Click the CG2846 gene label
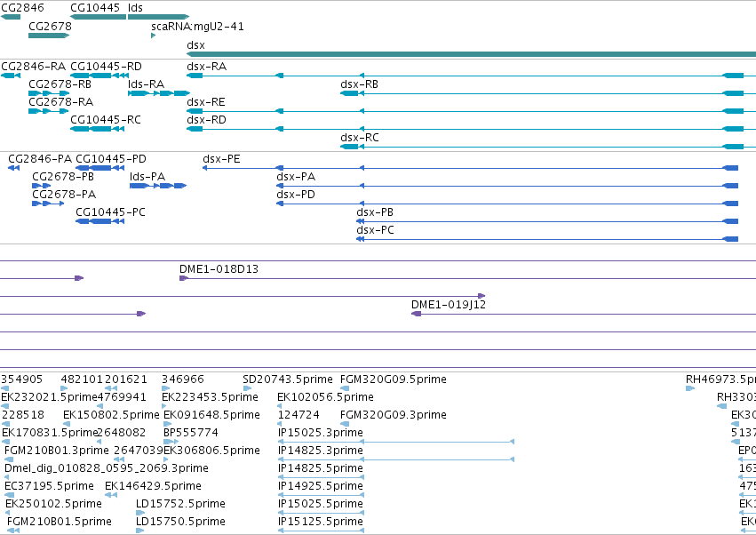This screenshot has height=535, width=756. [x=23, y=8]
